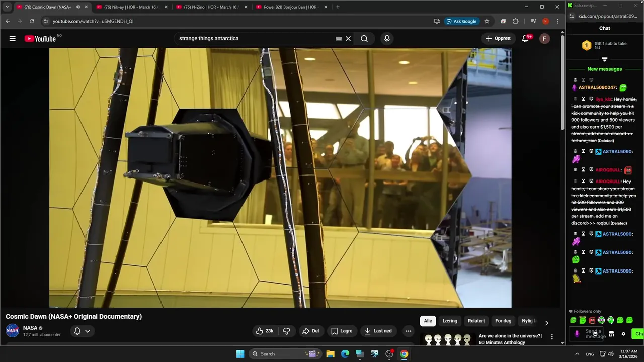The height and width of the screenshot is (362, 644).
Task: Save video with Lagre button
Action: coord(342,331)
